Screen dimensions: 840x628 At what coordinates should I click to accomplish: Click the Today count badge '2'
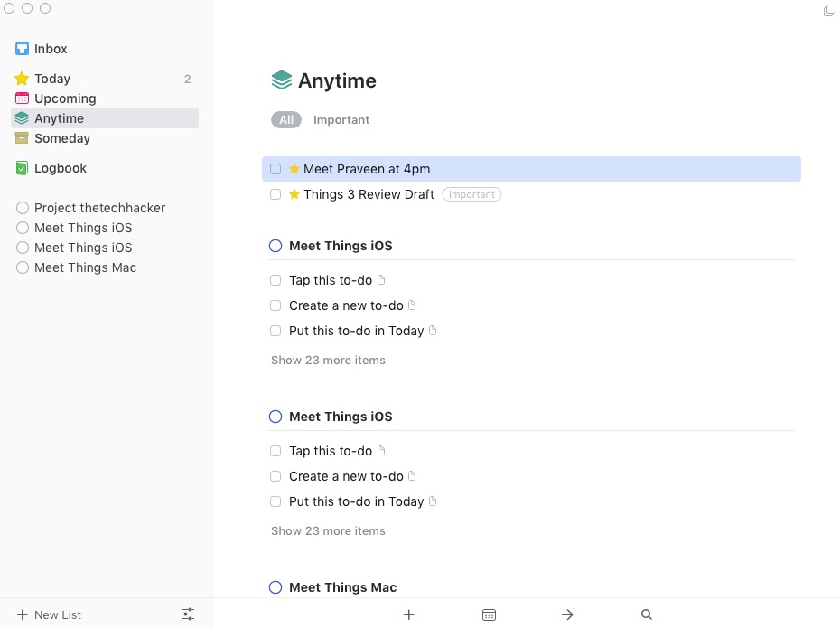(x=188, y=80)
